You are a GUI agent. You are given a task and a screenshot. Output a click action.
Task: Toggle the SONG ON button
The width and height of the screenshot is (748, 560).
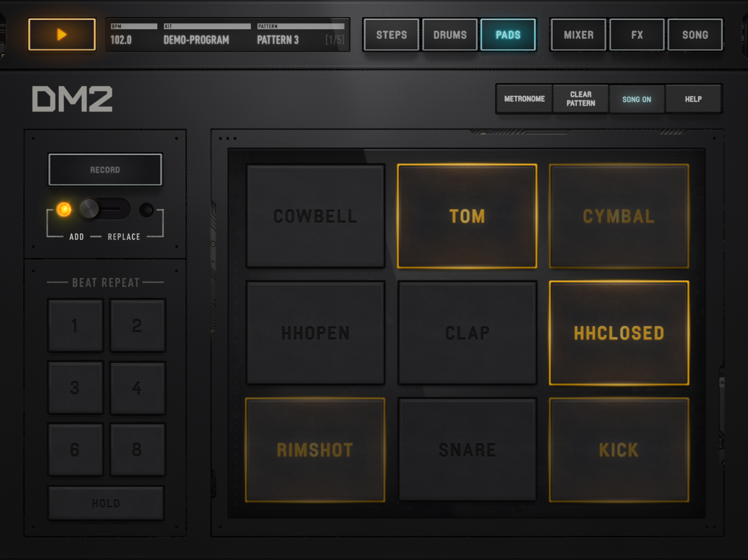[x=636, y=99]
